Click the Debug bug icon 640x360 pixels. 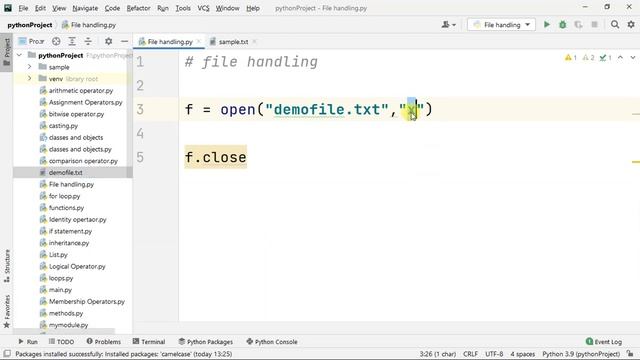pyautogui.click(x=562, y=25)
